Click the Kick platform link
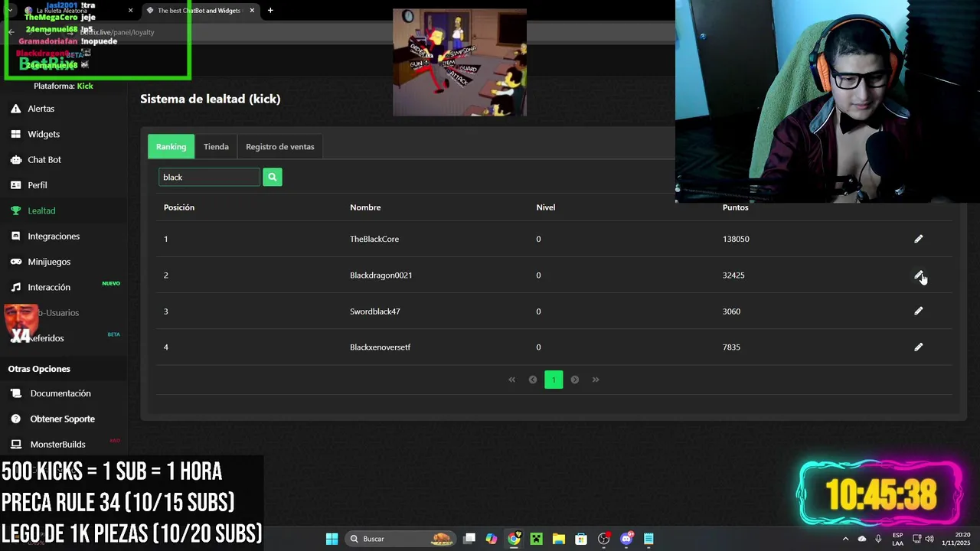The height and width of the screenshot is (551, 980). (x=85, y=86)
